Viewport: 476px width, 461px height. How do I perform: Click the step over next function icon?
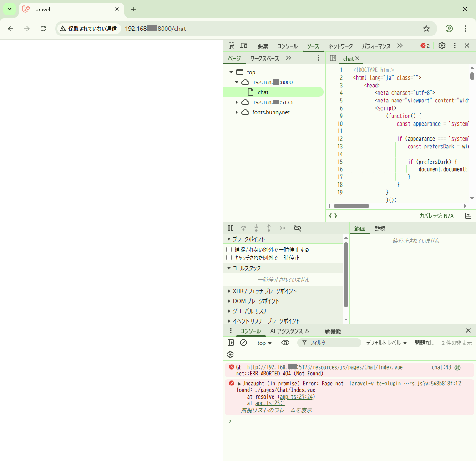[x=243, y=228]
